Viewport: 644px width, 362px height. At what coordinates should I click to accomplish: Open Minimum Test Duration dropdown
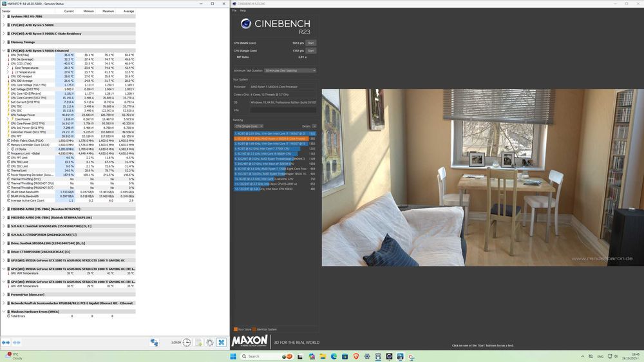(290, 71)
